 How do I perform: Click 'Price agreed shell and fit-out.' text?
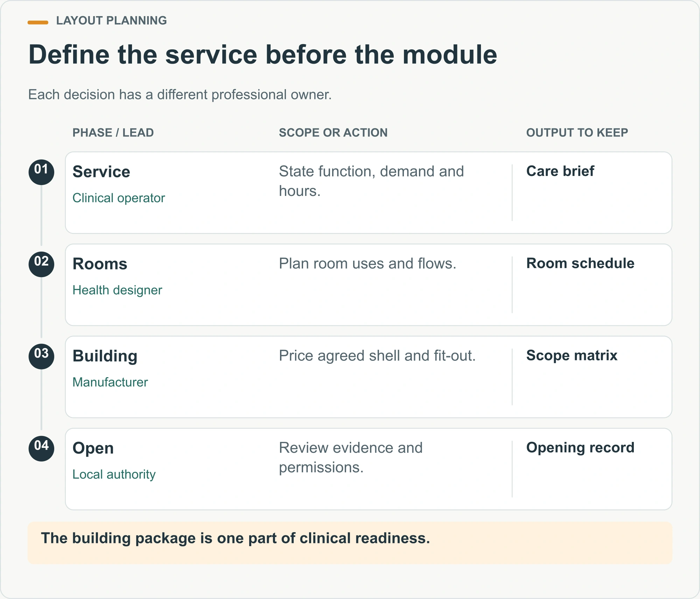[x=377, y=355]
